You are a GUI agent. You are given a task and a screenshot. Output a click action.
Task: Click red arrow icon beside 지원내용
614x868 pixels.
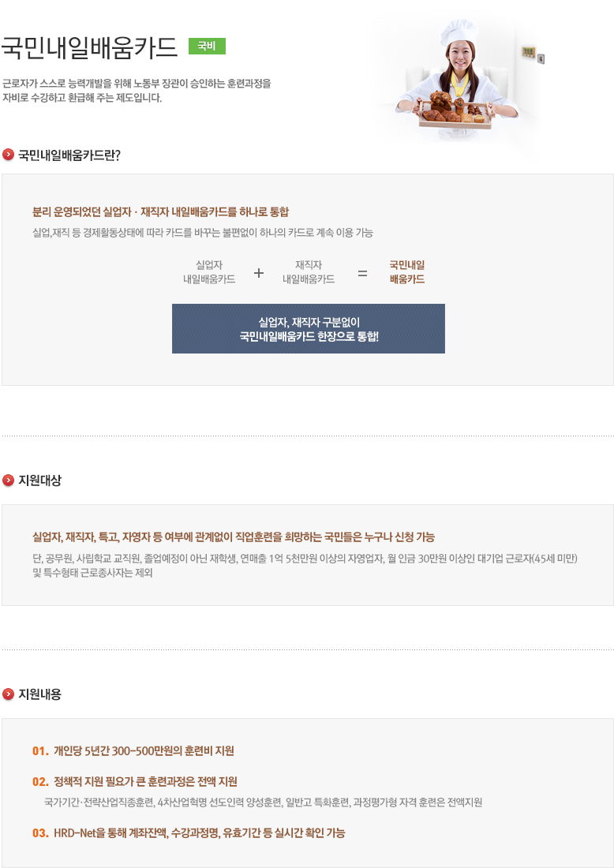click(x=9, y=694)
